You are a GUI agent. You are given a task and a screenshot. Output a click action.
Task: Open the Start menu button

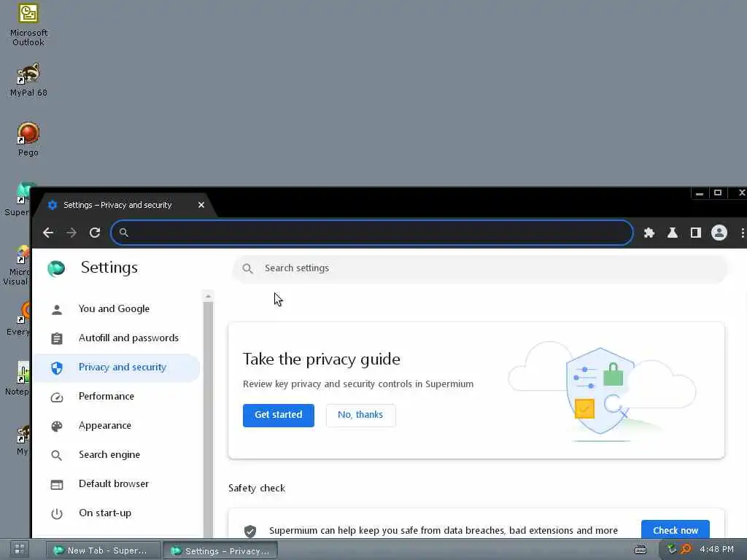20,549
